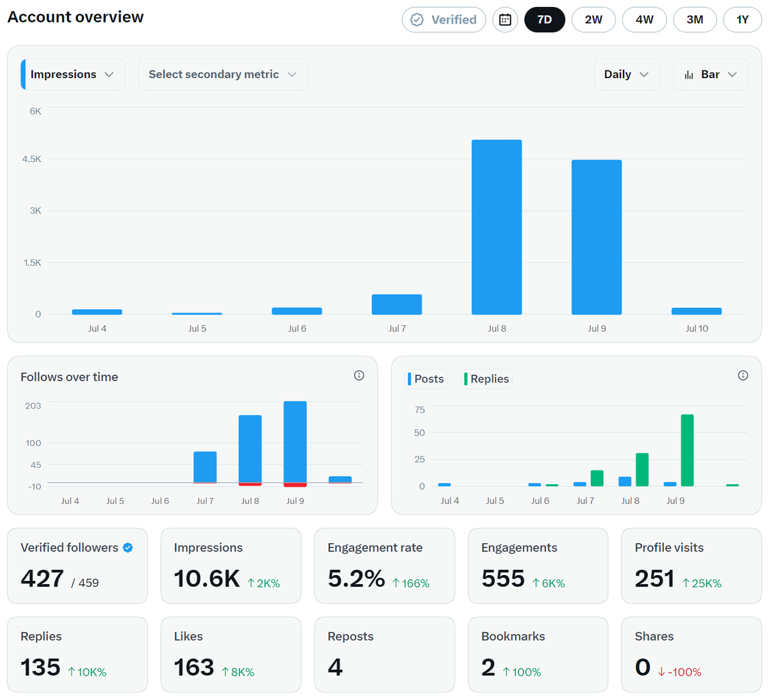769x700 pixels.
Task: Toggle the Verified filter button
Action: [x=444, y=20]
